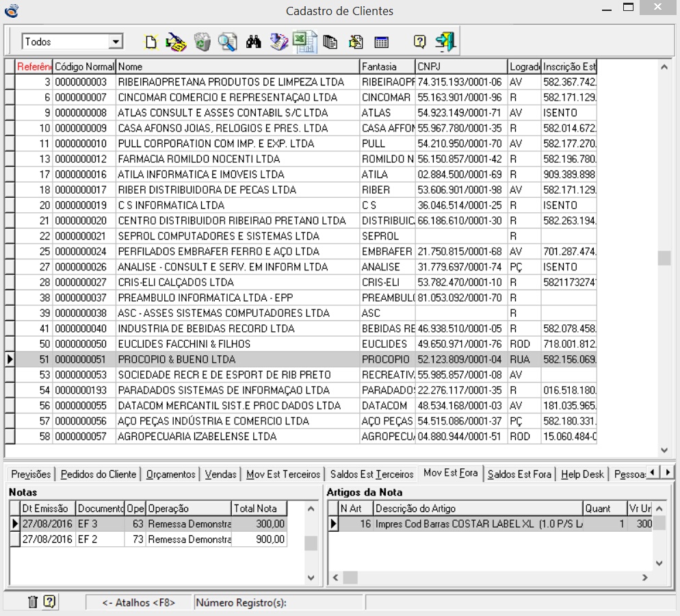Switch to the Help Desk tab
The width and height of the screenshot is (680, 616).
[582, 474]
